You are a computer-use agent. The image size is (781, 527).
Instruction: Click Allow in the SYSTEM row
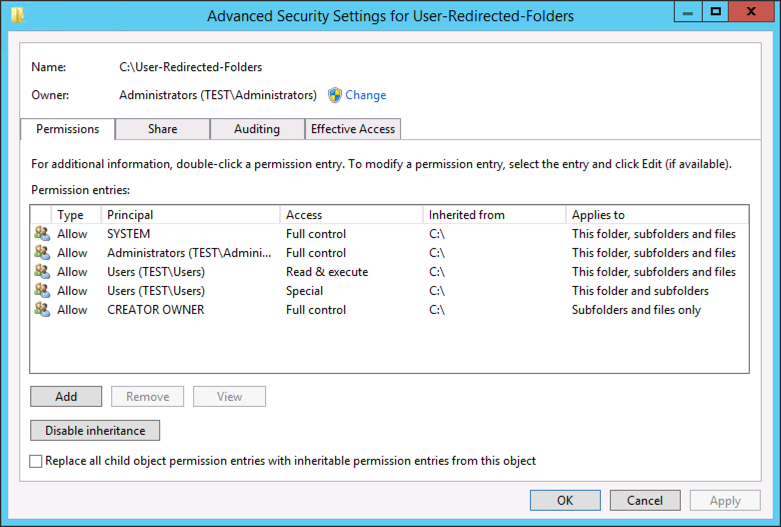click(72, 234)
